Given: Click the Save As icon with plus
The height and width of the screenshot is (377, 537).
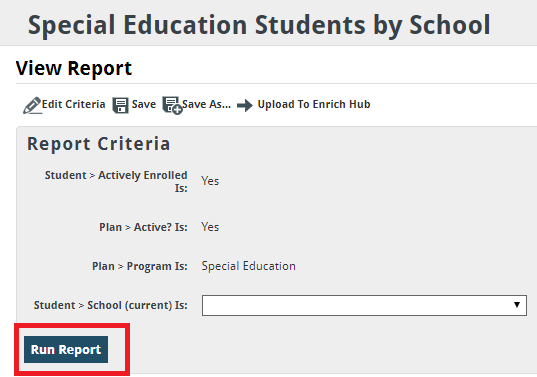Looking at the screenshot, I should pos(172,105).
